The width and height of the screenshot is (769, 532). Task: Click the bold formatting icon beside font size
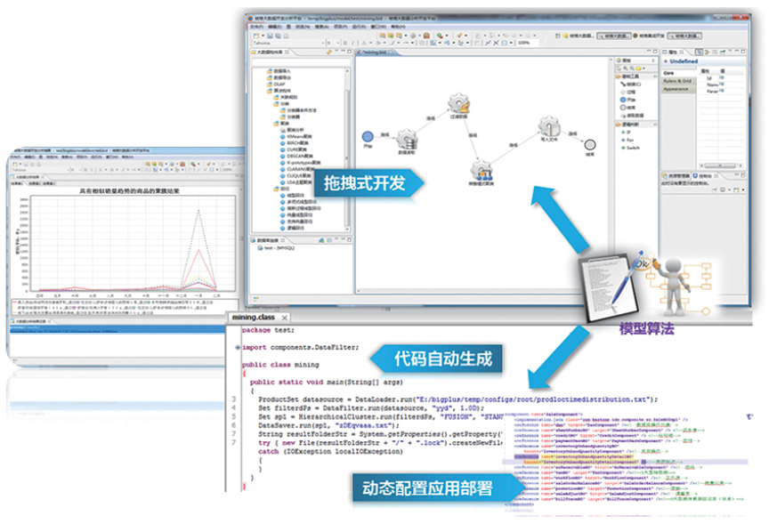344,44
